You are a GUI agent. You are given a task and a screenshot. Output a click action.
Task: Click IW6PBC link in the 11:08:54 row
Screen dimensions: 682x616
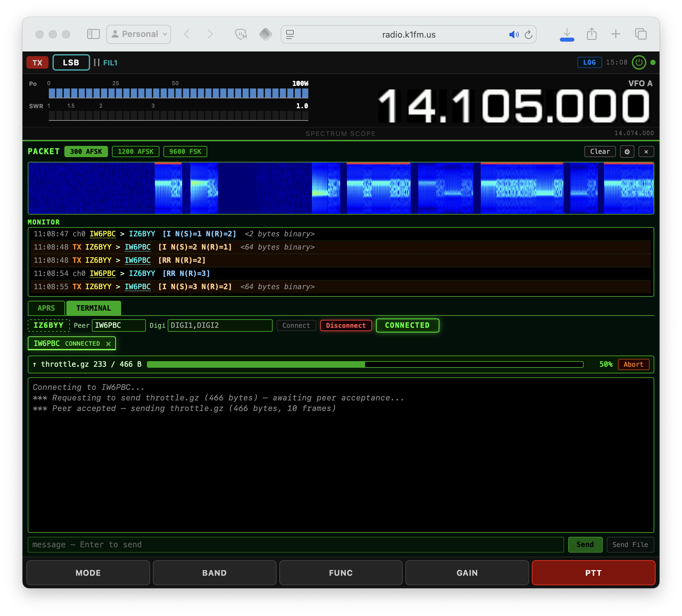pyautogui.click(x=103, y=273)
